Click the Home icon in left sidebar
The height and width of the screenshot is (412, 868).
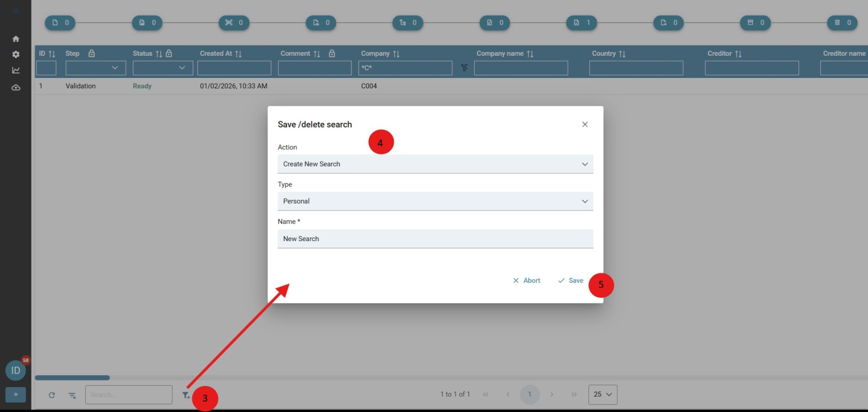click(x=16, y=39)
